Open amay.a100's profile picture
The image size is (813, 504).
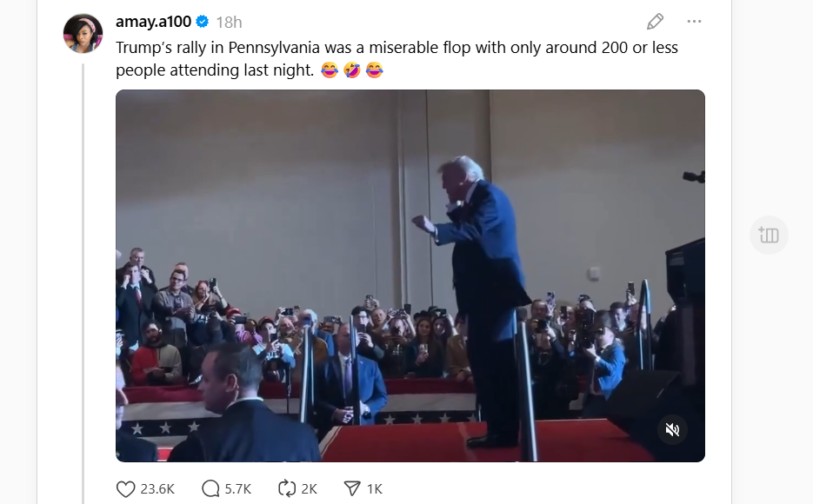[x=83, y=34]
